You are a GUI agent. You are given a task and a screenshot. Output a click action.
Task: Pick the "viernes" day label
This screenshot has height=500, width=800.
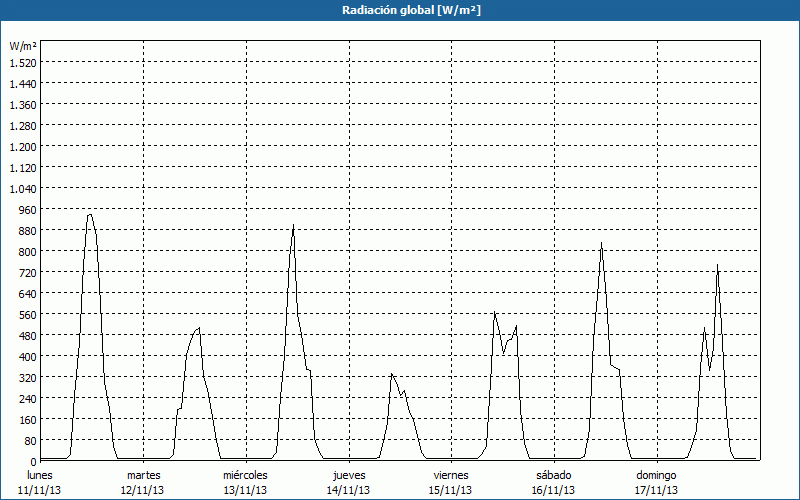(x=451, y=475)
